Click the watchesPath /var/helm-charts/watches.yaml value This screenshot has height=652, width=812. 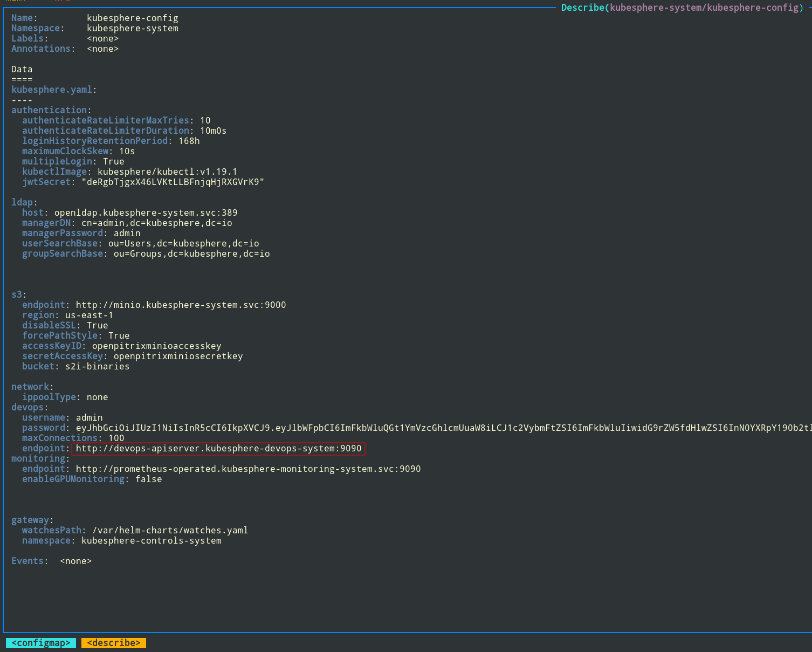tap(170, 530)
